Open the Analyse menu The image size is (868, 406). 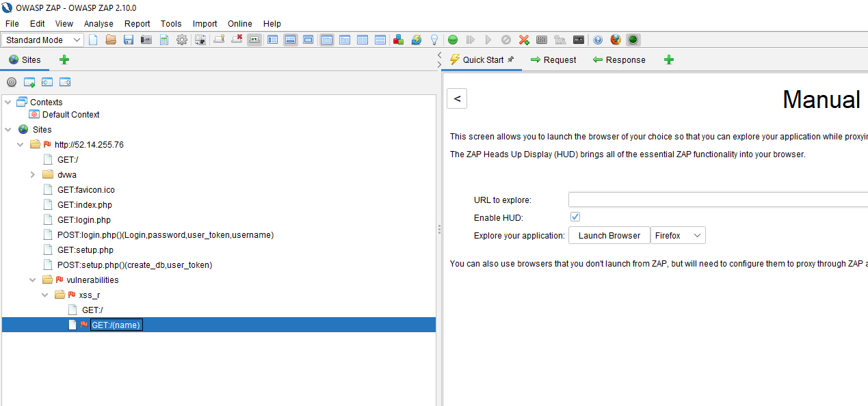coord(98,23)
